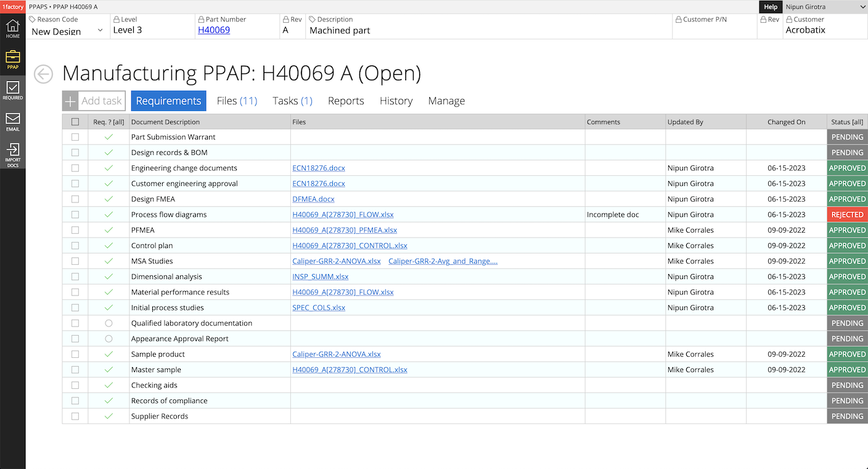Select checkbox for Engineering change documents row

point(75,168)
